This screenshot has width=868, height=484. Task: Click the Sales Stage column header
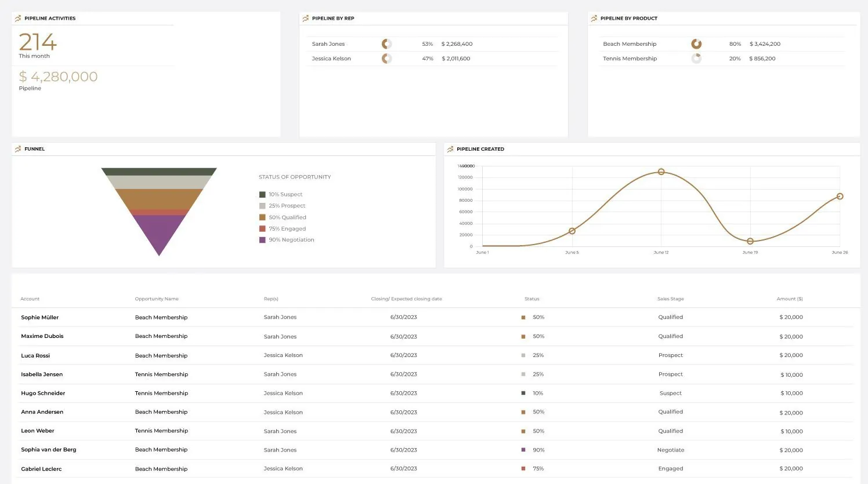[x=670, y=299]
